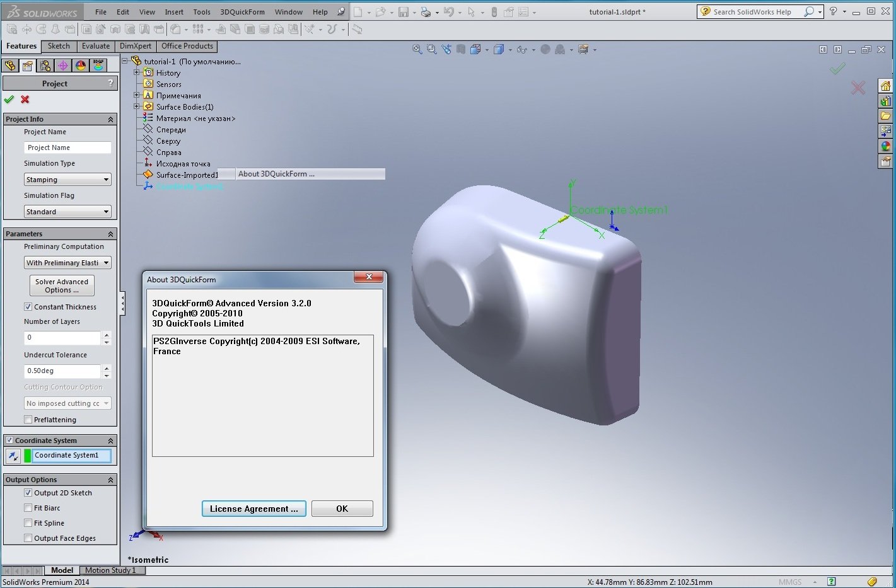
Task: Click the green coordinate system color swatch
Action: point(27,456)
